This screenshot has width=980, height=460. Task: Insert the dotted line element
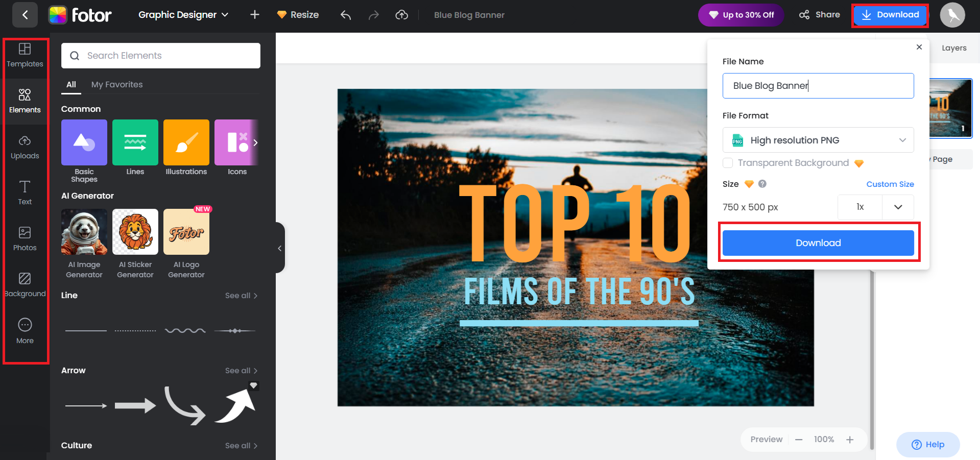click(x=135, y=331)
